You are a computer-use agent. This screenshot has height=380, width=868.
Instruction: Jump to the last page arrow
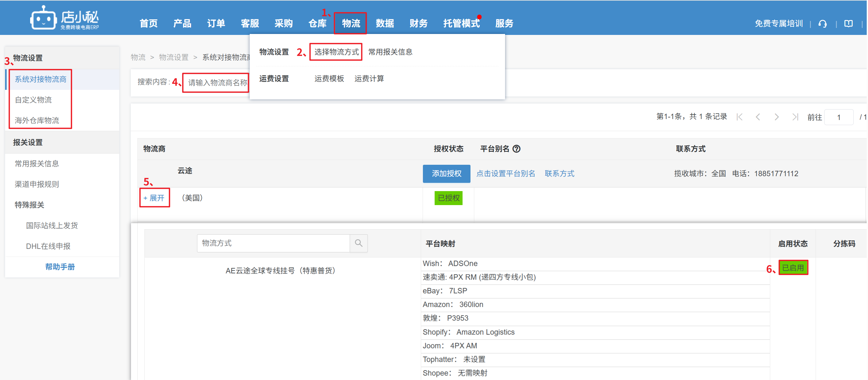tap(795, 117)
